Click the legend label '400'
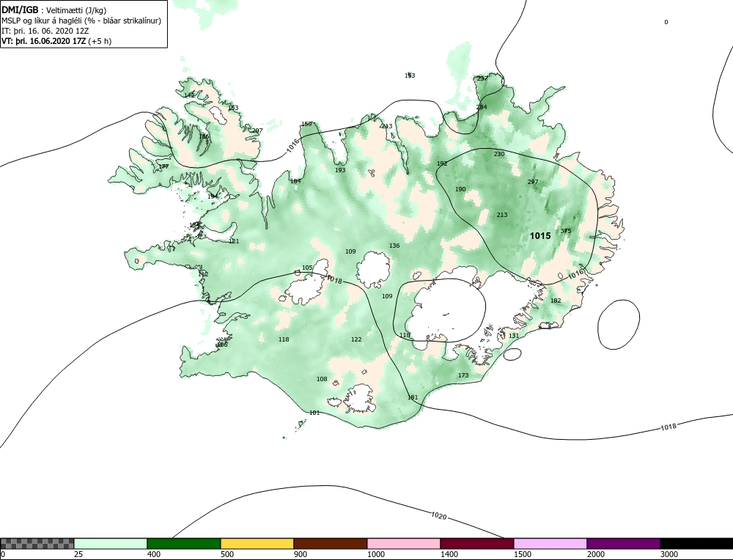 [153, 554]
